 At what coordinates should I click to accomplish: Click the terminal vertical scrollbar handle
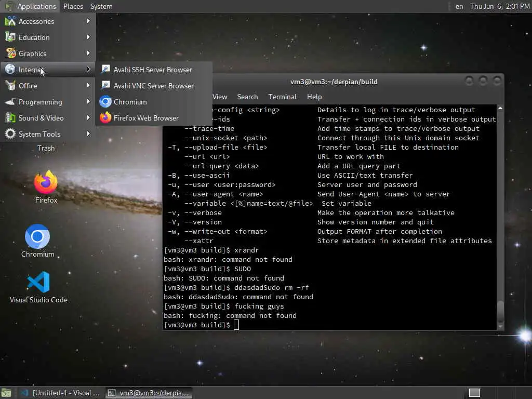pos(500,312)
